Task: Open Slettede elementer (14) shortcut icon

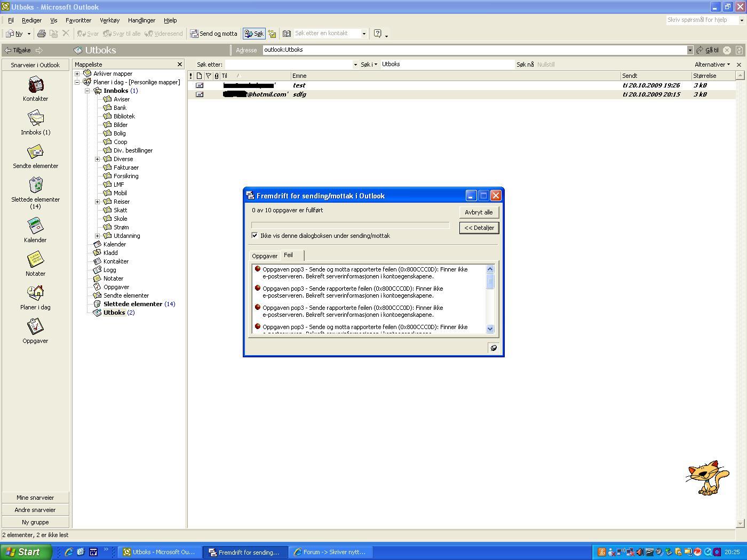Action: point(36,186)
